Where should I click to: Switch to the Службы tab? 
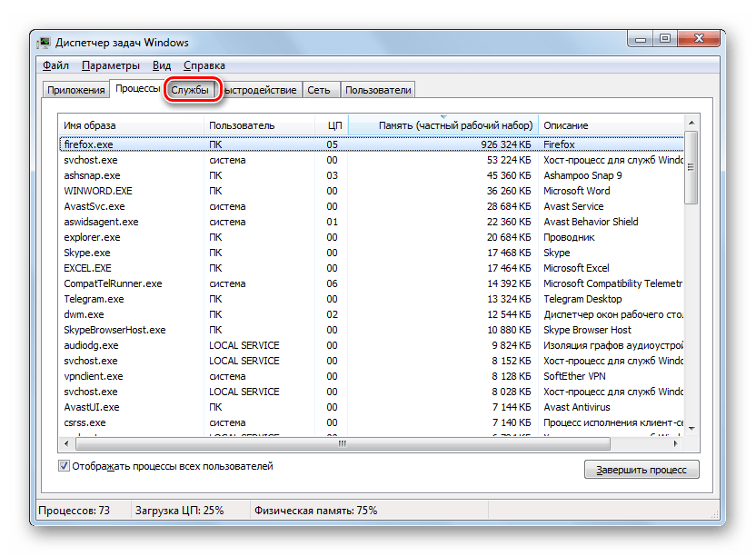190,90
